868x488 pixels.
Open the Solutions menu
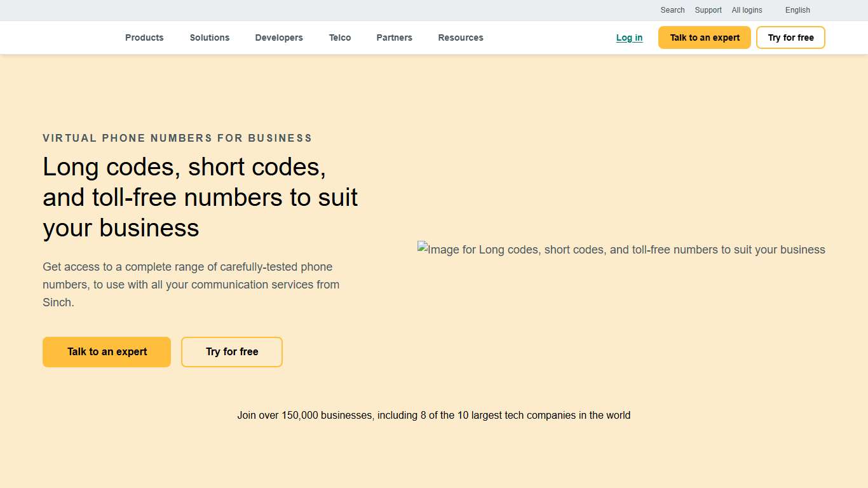point(209,37)
